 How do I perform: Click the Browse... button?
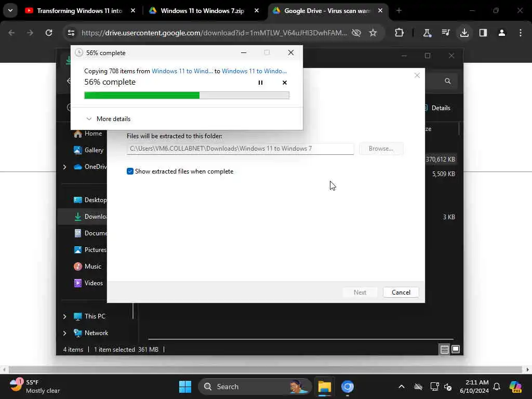click(381, 149)
